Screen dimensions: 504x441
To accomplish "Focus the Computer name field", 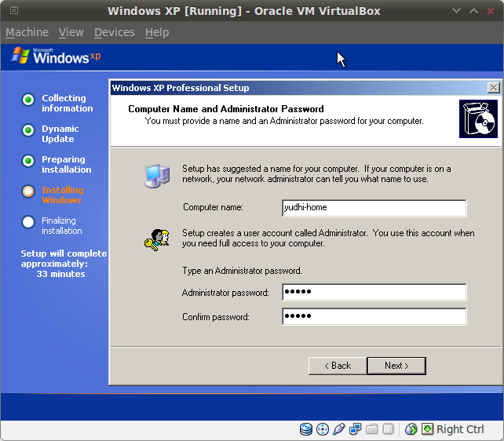I will click(x=374, y=208).
